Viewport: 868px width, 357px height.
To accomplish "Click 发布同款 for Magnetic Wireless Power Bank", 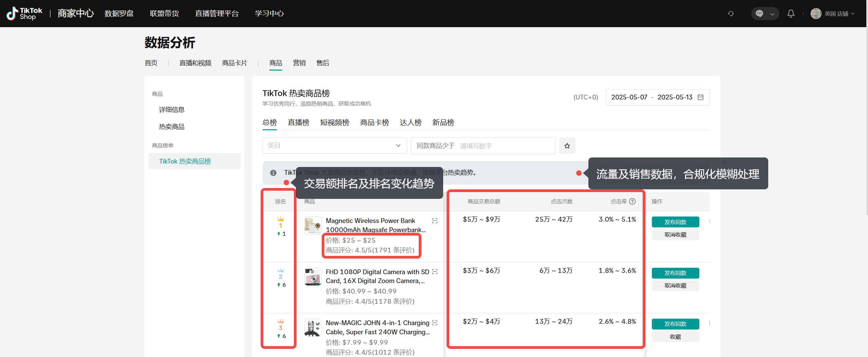I will coord(675,222).
